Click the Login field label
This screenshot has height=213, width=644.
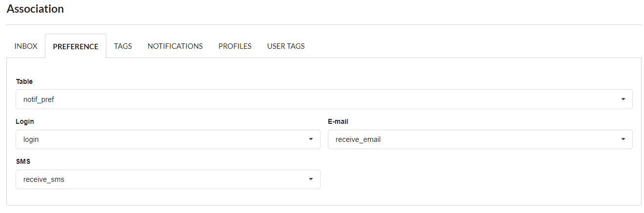tap(25, 121)
